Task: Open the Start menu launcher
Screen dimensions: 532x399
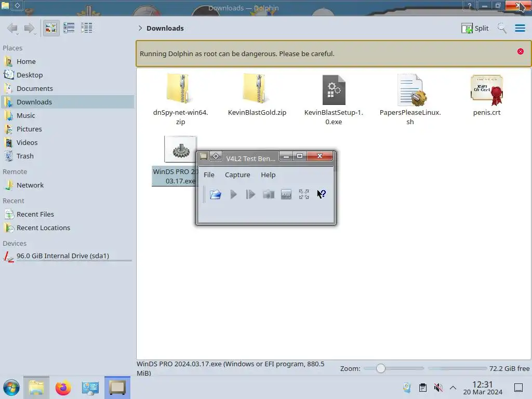Action: point(11,388)
